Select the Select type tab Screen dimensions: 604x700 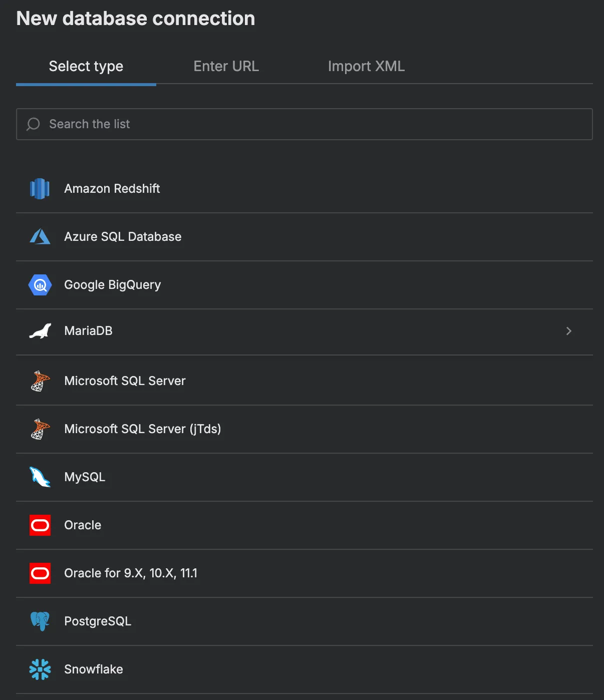coord(86,67)
